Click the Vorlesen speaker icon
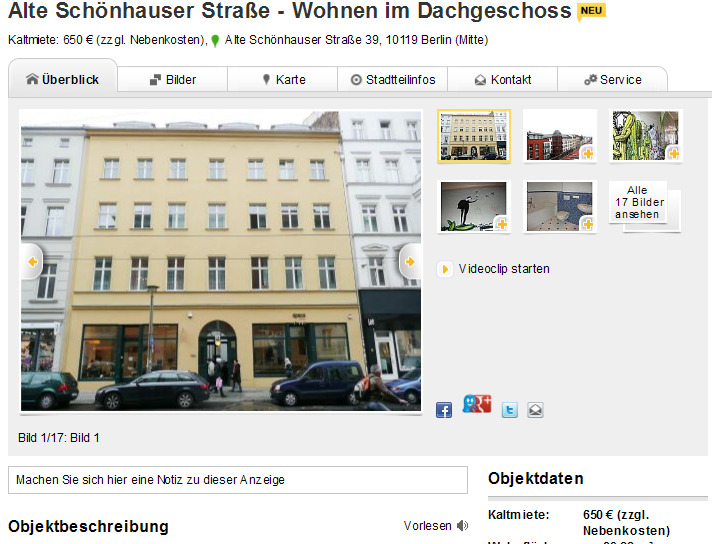Screen dimensions: 712x544 (x=462, y=526)
